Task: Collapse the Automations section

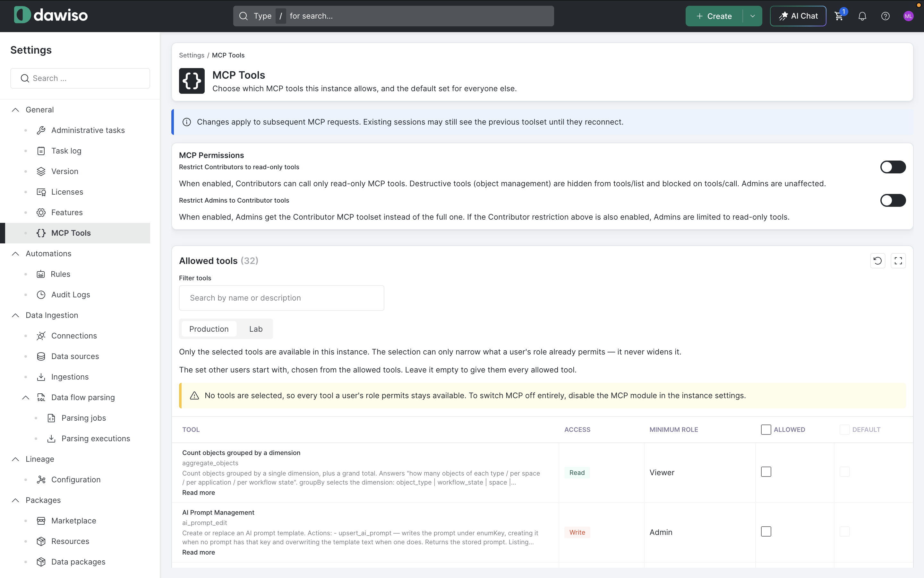Action: click(x=15, y=254)
